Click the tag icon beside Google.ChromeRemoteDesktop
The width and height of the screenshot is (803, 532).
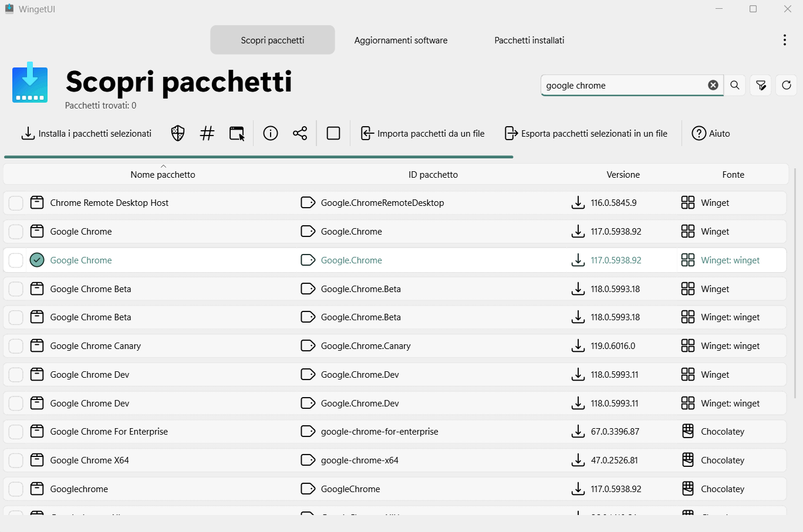pyautogui.click(x=308, y=203)
